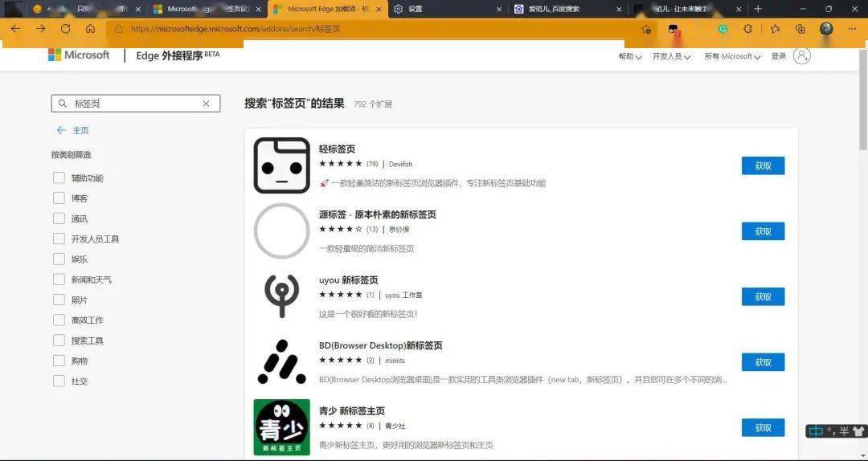
Task: Open the 轻标签页 extension icon
Action: pyautogui.click(x=282, y=165)
